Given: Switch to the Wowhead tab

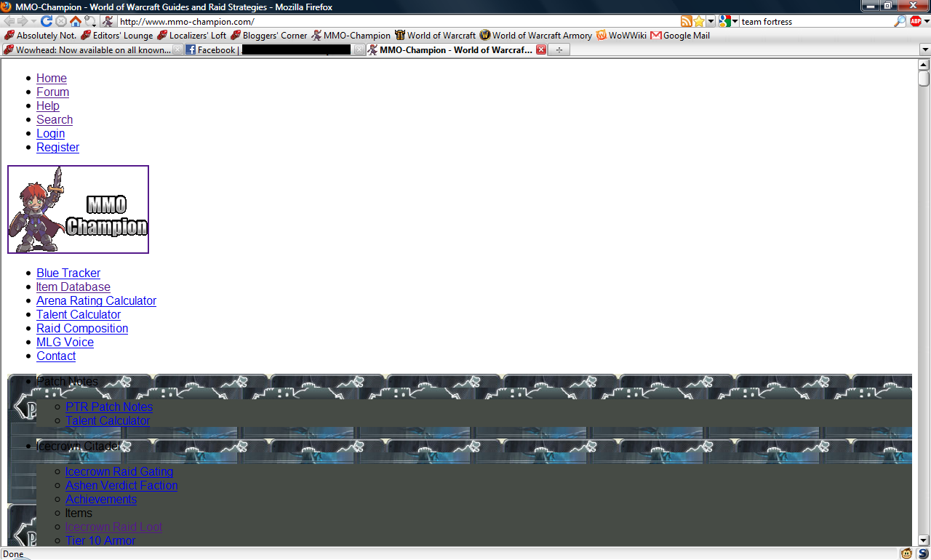Looking at the screenshot, I should pos(93,50).
